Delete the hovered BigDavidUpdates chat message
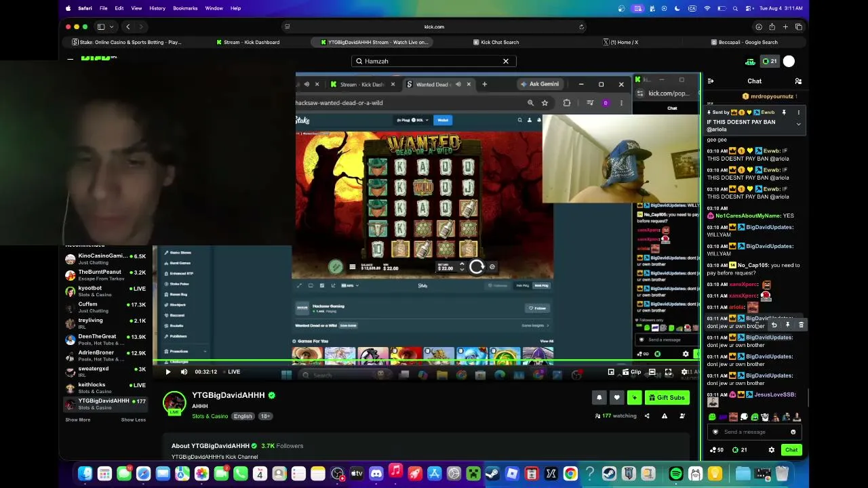The image size is (868, 488). click(x=801, y=325)
